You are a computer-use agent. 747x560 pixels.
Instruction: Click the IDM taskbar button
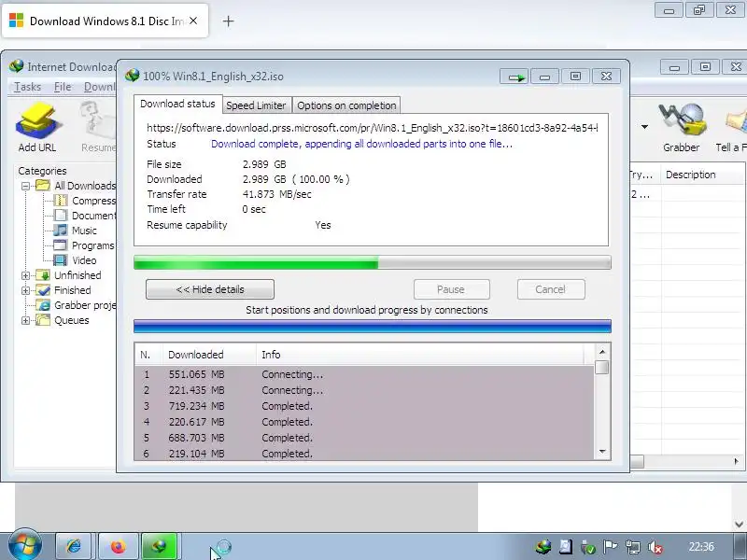[x=160, y=546]
